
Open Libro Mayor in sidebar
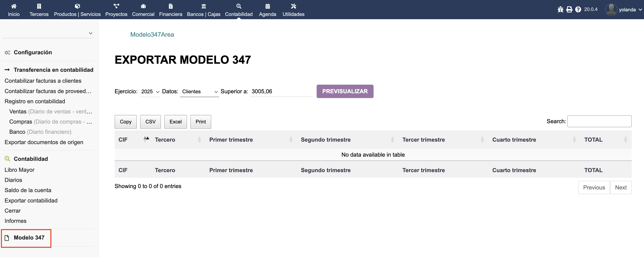coord(20,170)
